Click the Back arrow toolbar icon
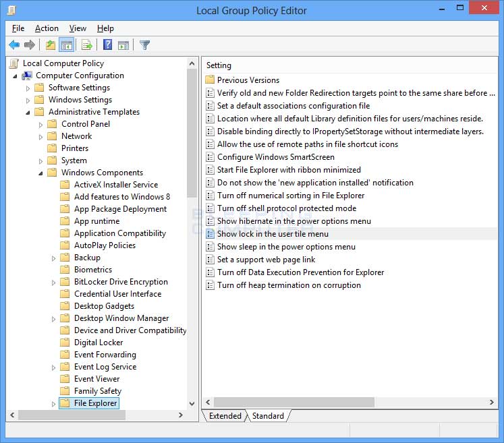504x443 pixels. pos(14,45)
